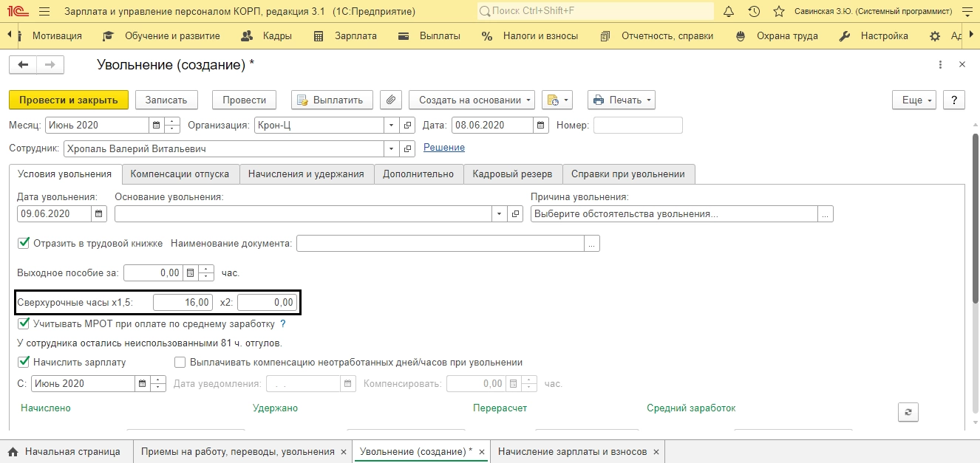
Task: Click the Сверхурочные часы x1,5 field
Action: (183, 302)
